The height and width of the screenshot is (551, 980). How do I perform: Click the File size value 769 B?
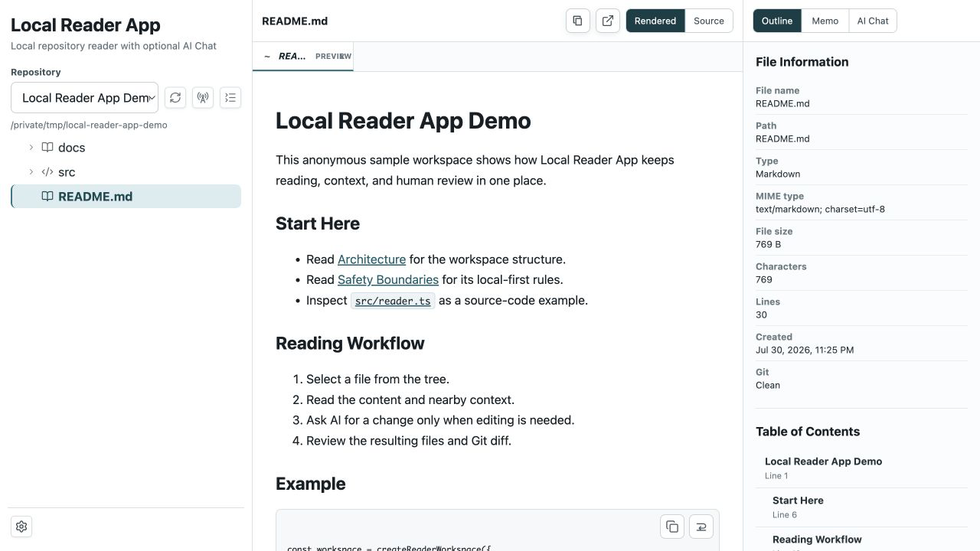(768, 244)
